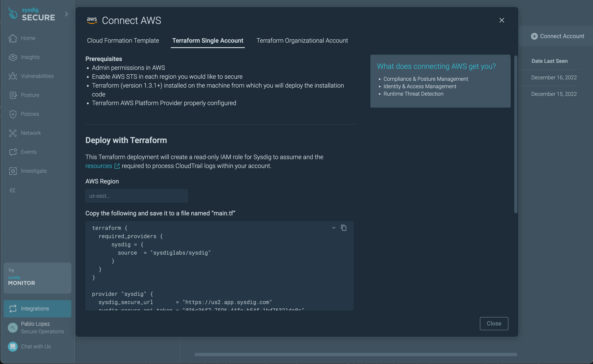Click Try Sysdig Monitor card

point(37,278)
